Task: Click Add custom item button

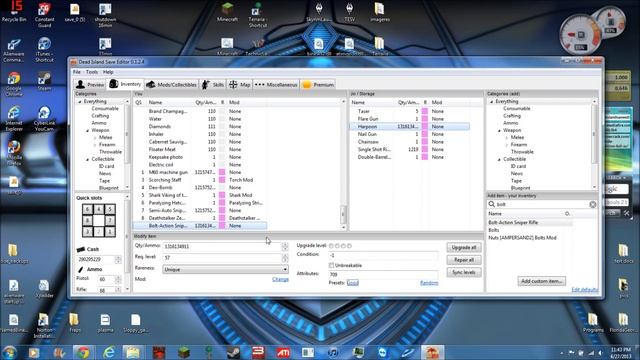Action: [x=542, y=281]
